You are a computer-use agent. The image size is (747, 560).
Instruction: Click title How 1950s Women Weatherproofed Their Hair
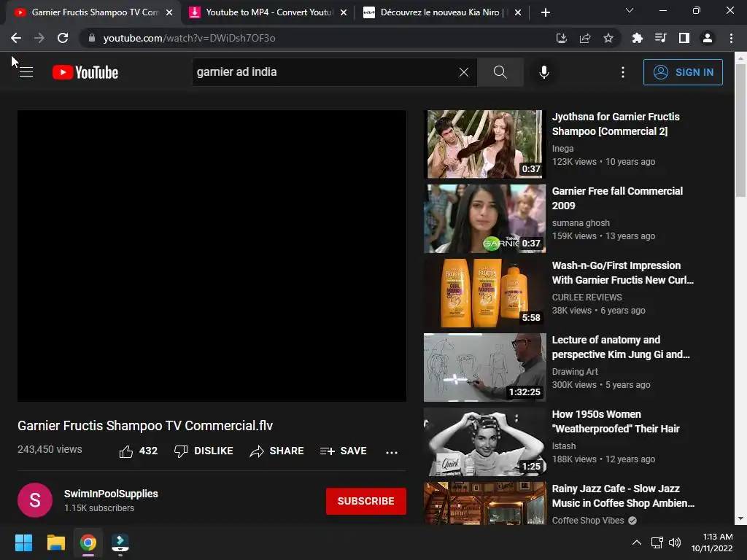point(616,421)
